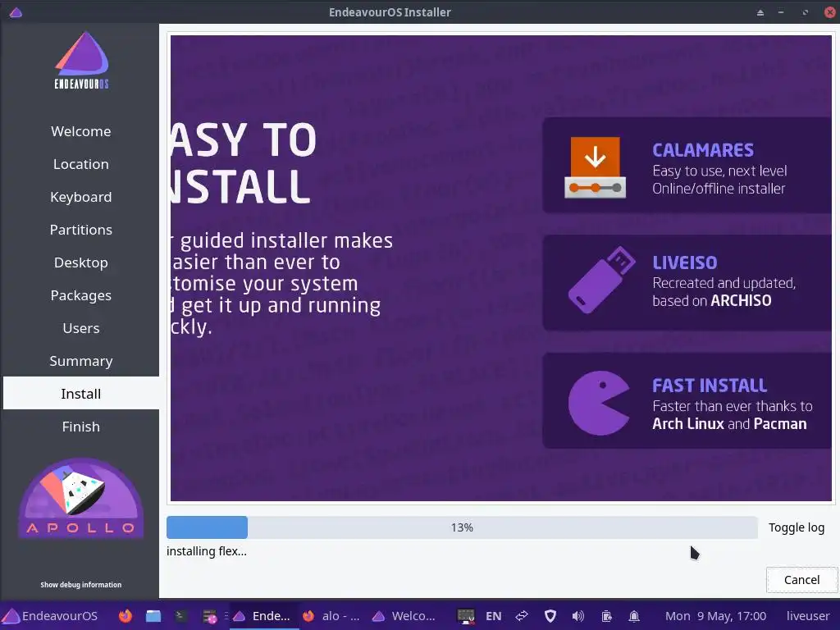Minimize the installer window
Screen dimensions: 840x630
[781, 12]
